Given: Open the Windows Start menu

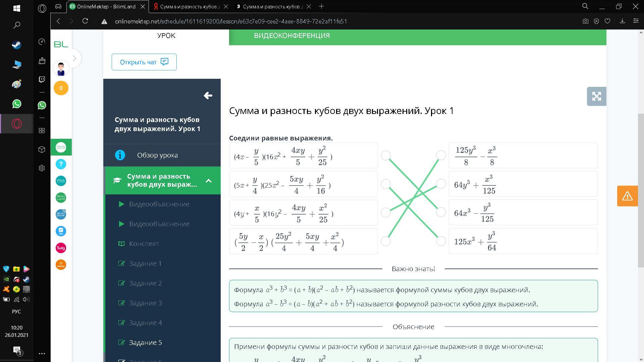Looking at the screenshot, I should (16, 8).
